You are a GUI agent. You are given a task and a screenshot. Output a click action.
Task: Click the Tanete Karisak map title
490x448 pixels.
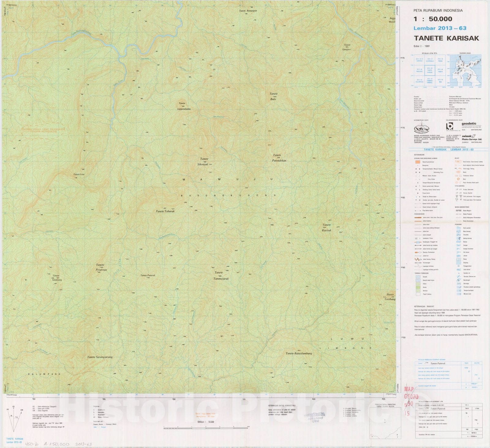click(446, 38)
